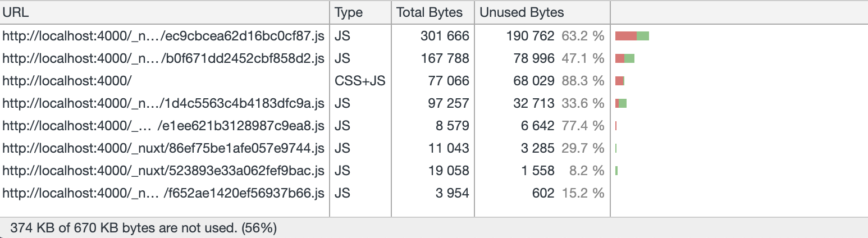The image size is (868, 238).
Task: Sort by Type column header
Action: [x=349, y=12]
